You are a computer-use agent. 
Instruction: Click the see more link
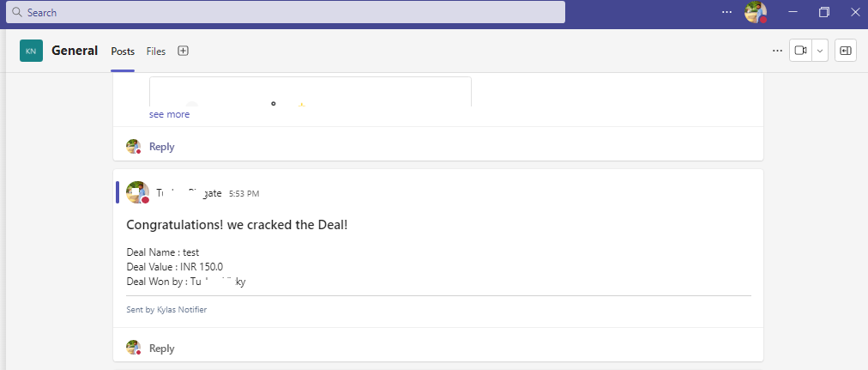[x=169, y=114]
